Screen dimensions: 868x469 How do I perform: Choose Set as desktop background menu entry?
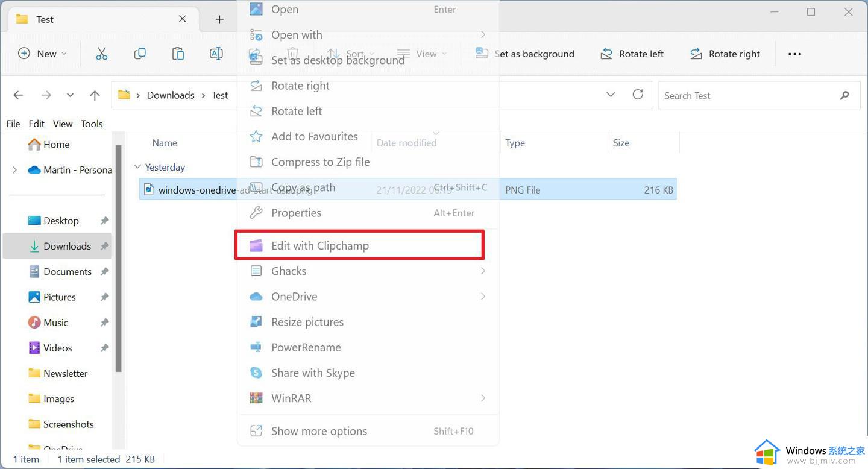[x=368, y=60]
